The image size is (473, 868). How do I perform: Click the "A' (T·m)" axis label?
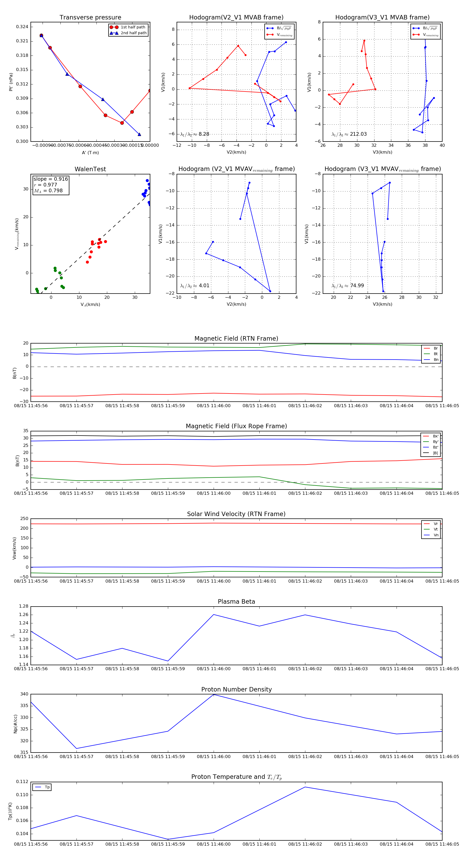(90, 153)
